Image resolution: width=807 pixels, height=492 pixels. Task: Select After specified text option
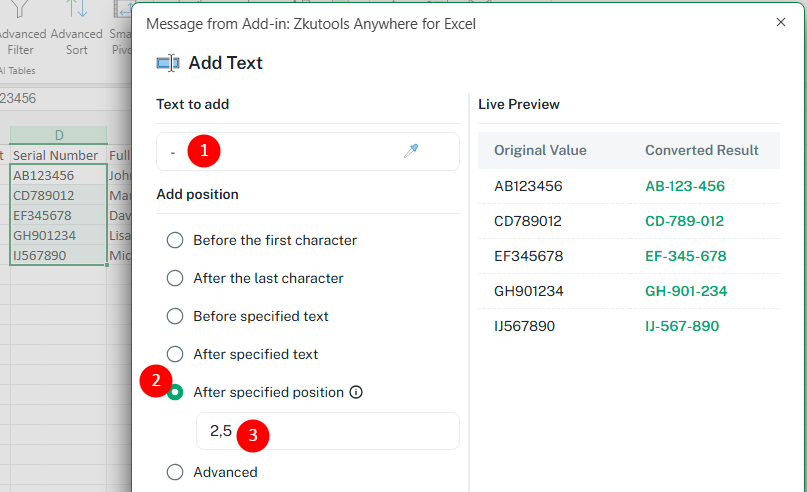(x=175, y=354)
